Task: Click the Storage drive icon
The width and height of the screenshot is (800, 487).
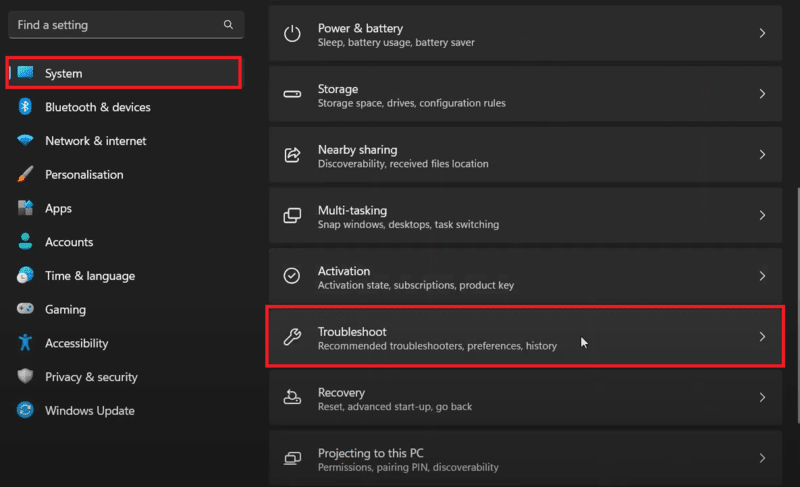Action: click(x=292, y=94)
